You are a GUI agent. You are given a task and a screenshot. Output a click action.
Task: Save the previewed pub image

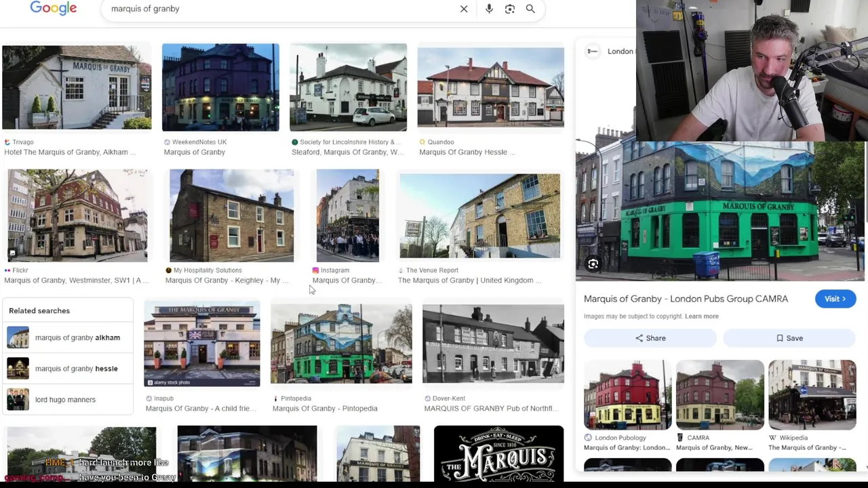[x=789, y=338]
